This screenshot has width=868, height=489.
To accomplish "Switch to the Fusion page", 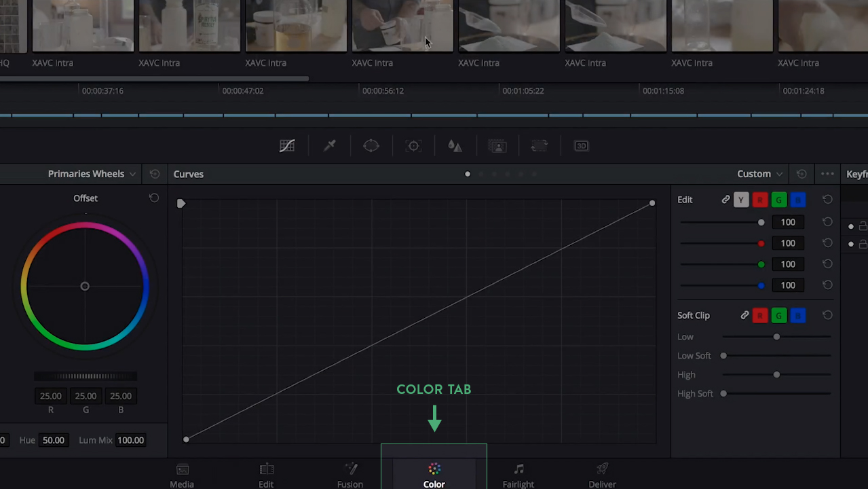I will [x=350, y=474].
